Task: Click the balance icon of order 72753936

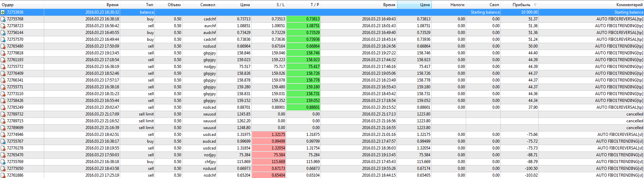Action: [x=3, y=12]
